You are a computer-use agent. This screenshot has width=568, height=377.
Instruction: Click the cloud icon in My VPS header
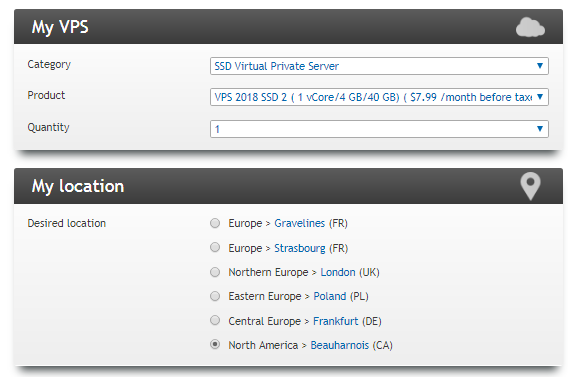point(530,27)
